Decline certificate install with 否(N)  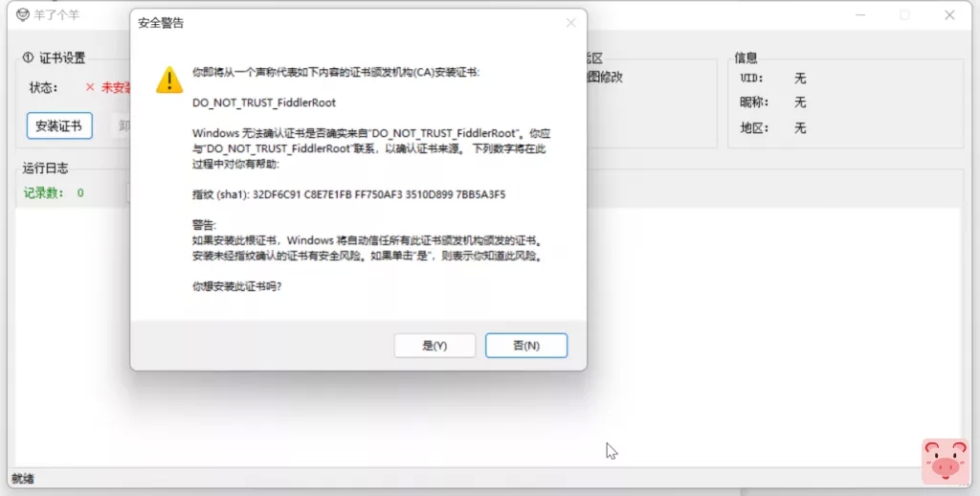coord(525,346)
